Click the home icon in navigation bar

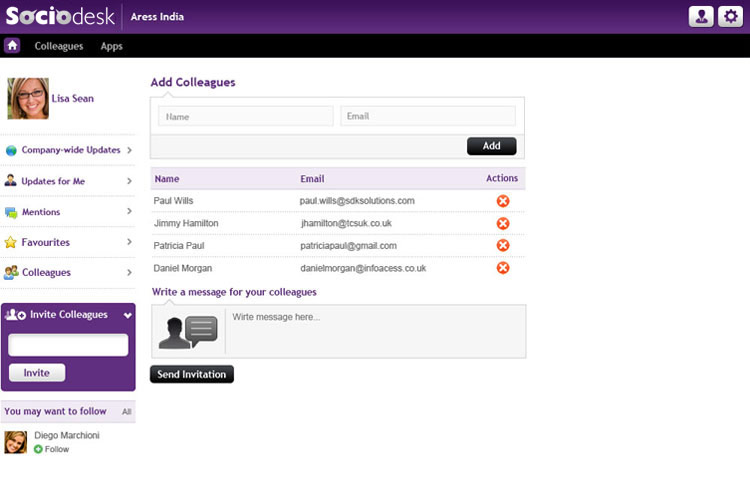click(12, 45)
